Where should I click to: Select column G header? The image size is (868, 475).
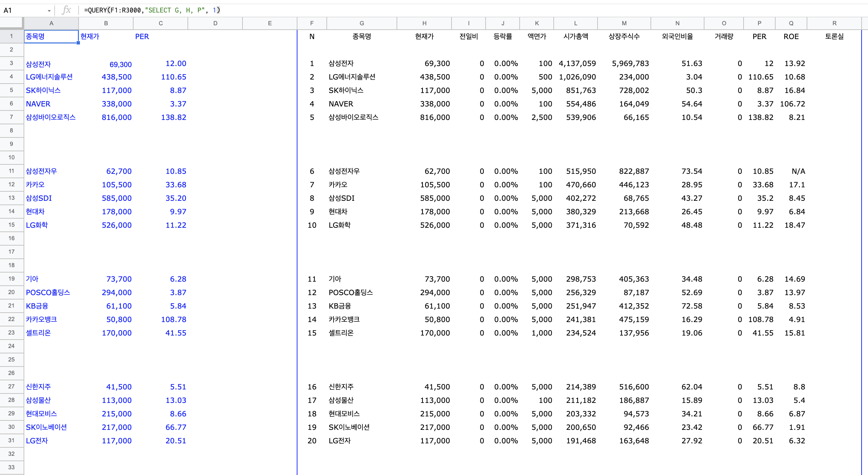coord(361,23)
